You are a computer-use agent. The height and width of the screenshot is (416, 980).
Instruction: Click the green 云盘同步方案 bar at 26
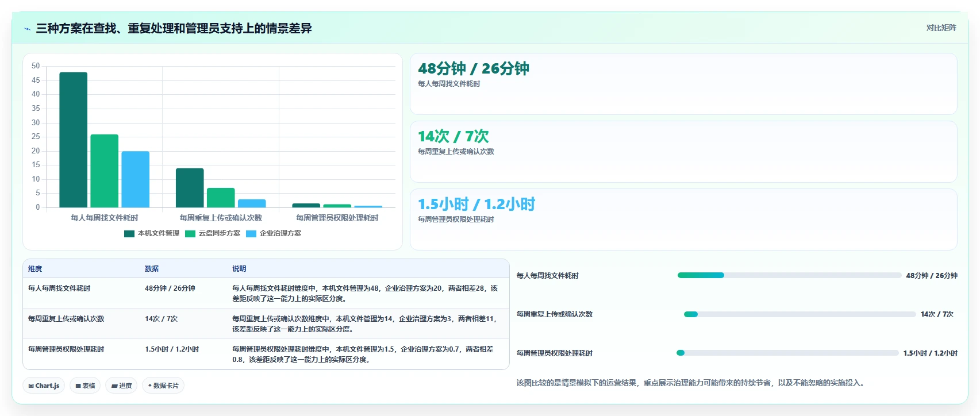pyautogui.click(x=105, y=171)
